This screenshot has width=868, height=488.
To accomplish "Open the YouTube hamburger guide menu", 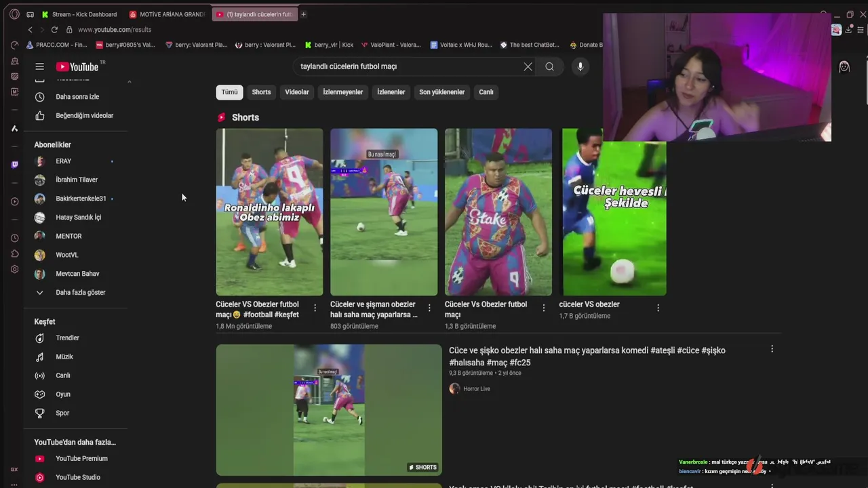I will [39, 66].
